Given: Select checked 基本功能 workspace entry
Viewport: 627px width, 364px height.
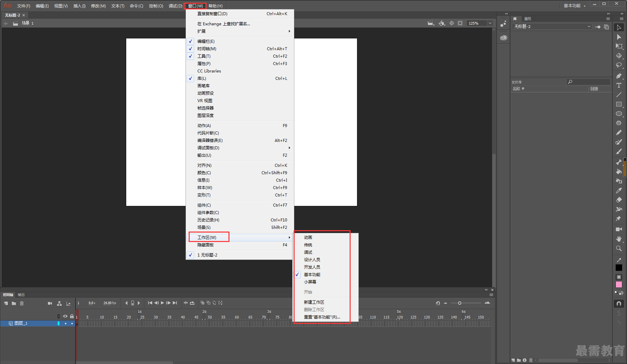Looking at the screenshot, I should point(326,275).
